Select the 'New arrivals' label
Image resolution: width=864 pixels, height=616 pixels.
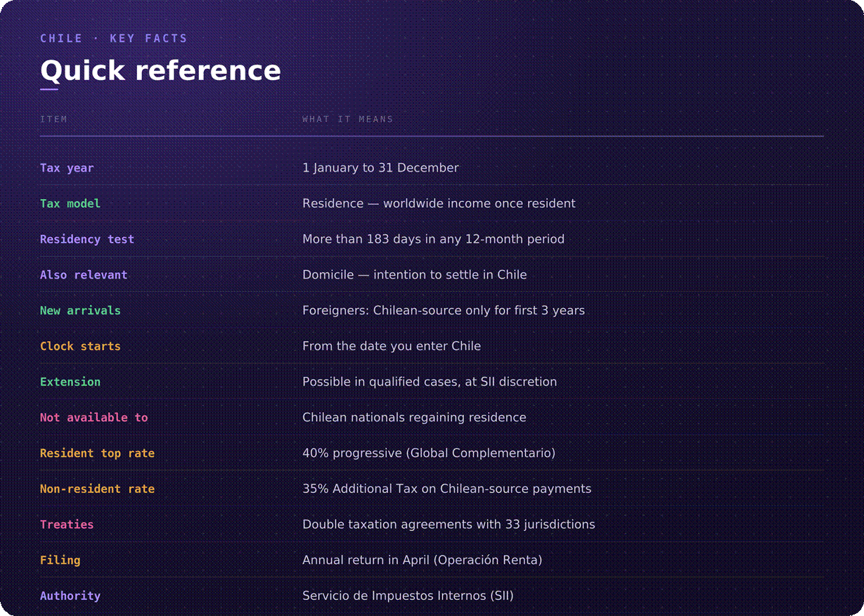pyautogui.click(x=80, y=310)
